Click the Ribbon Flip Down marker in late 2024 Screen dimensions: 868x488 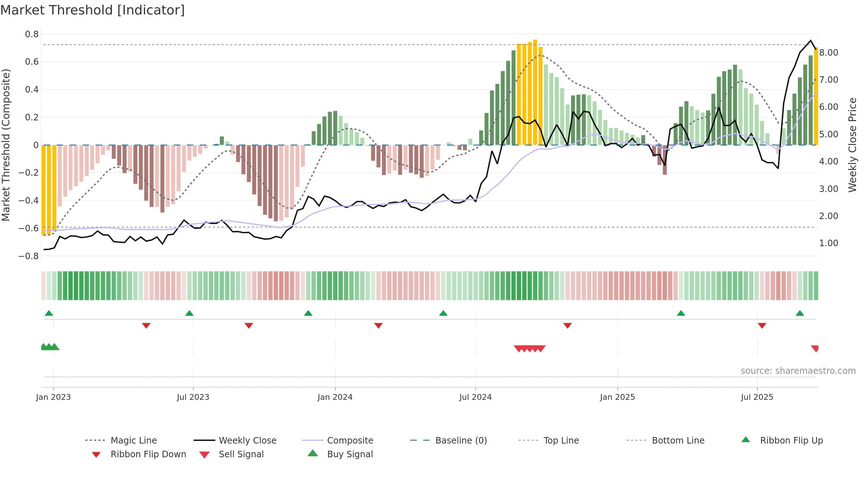[567, 326]
